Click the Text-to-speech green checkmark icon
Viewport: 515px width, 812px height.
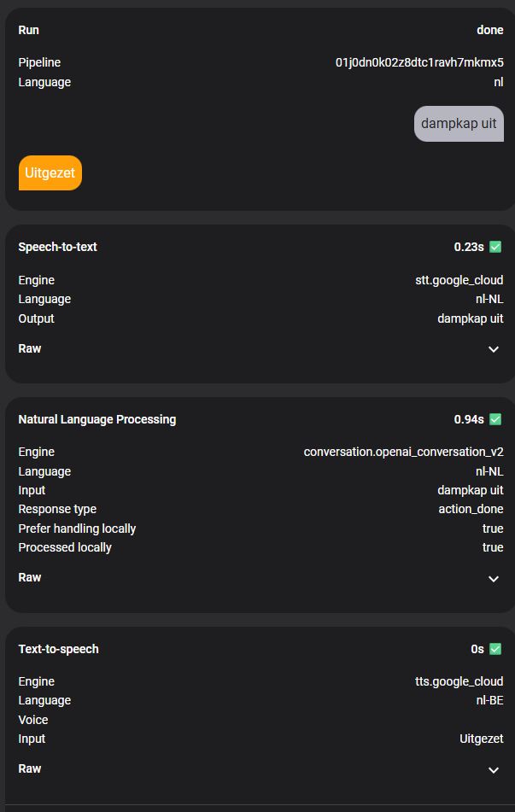[495, 649]
